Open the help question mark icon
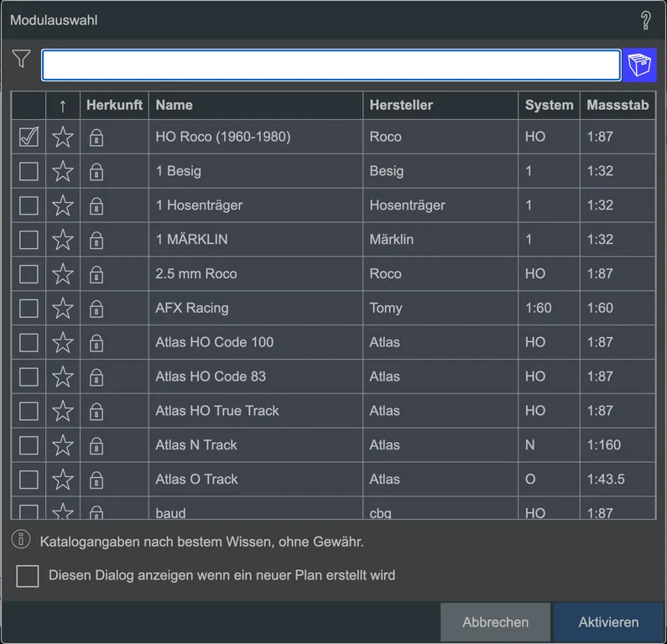The height and width of the screenshot is (644, 667). pos(645,20)
